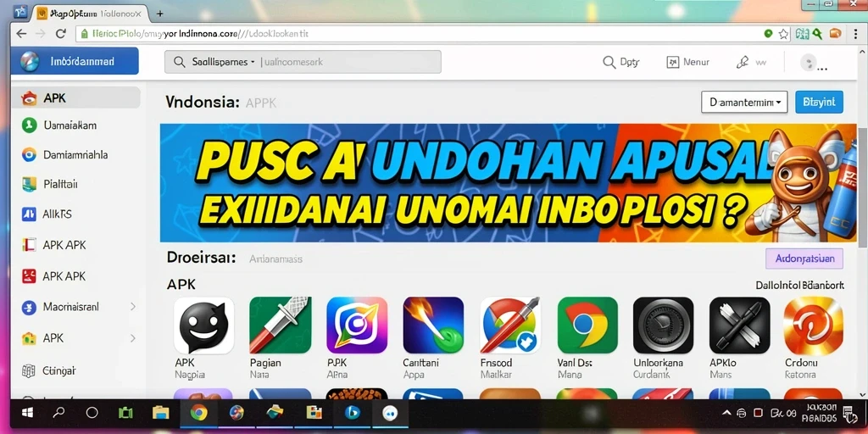Switch to the current browser tab
Viewport: 868px width, 434px height.
point(89,14)
